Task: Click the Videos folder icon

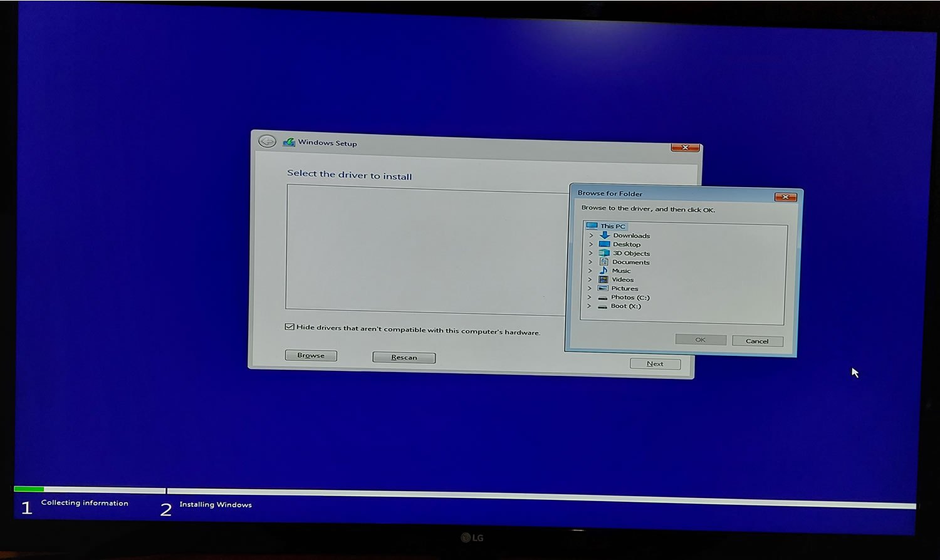Action: [x=603, y=279]
